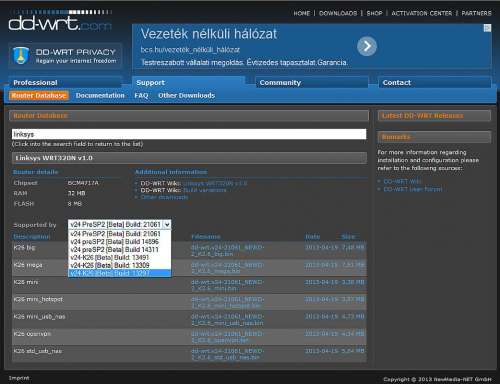Click the Linksys WRT320N v1.0 result header
500x384 pixels.
189,158
